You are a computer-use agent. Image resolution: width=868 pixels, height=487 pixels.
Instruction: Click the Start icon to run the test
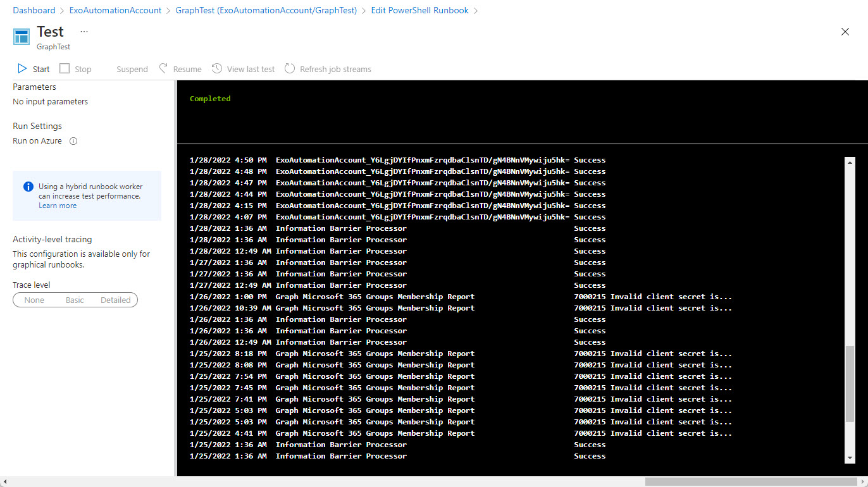click(x=21, y=69)
